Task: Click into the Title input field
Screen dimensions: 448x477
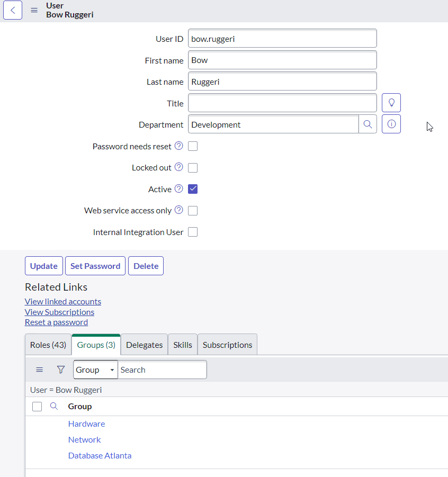Action: [x=282, y=103]
